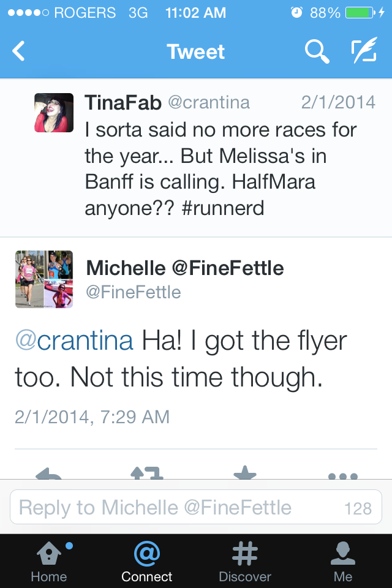Viewport: 392px width, 588px height.
Task: Open the @FineFettle handle
Action: pyautogui.click(x=134, y=292)
